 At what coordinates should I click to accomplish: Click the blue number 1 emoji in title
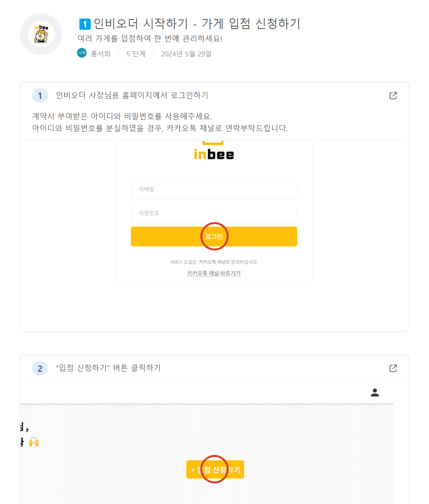pyautogui.click(x=85, y=24)
